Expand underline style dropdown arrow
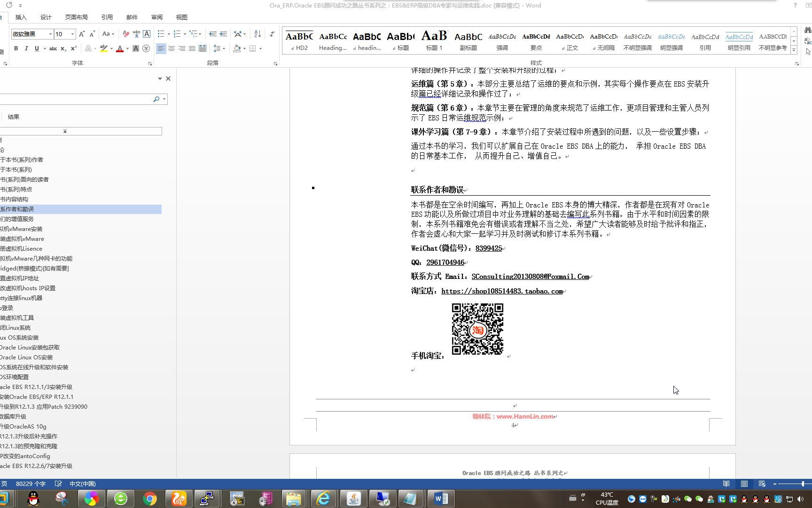 [45, 48]
